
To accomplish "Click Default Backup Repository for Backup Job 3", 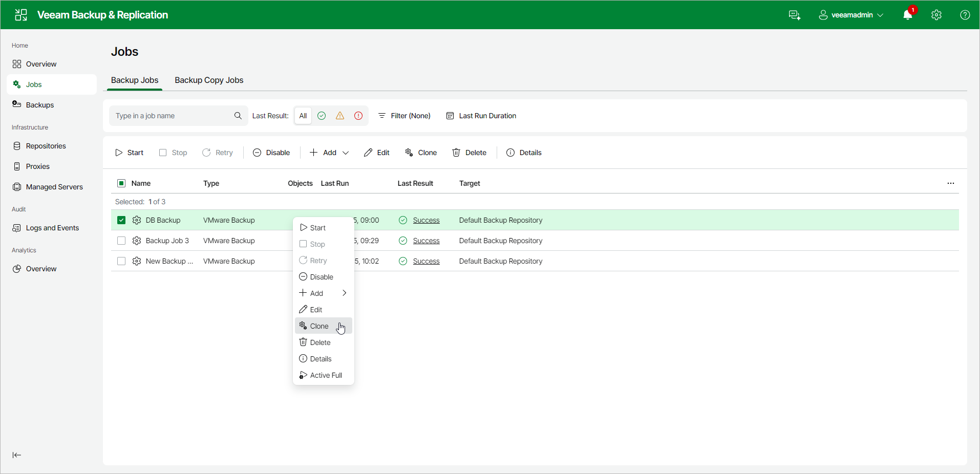I will click(x=501, y=241).
